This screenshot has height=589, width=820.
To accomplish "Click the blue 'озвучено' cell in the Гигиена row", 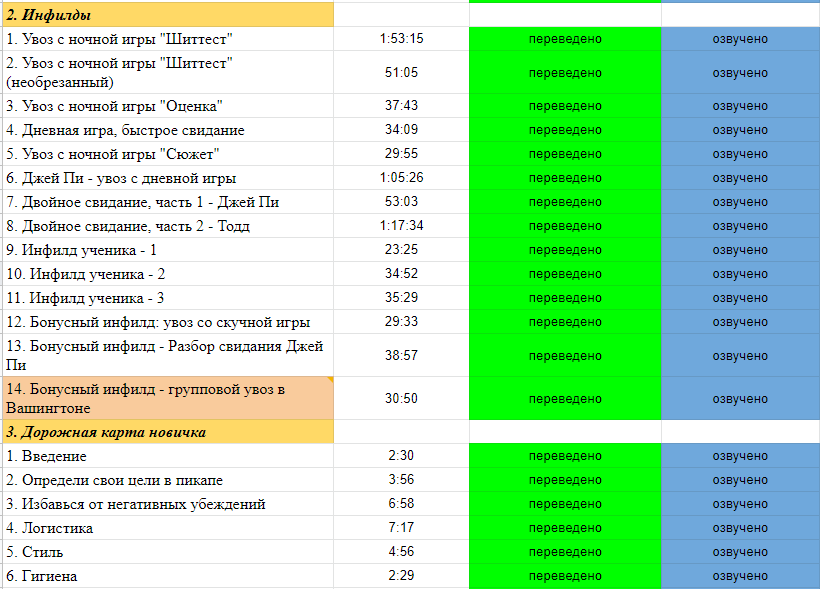I will coord(740,576).
